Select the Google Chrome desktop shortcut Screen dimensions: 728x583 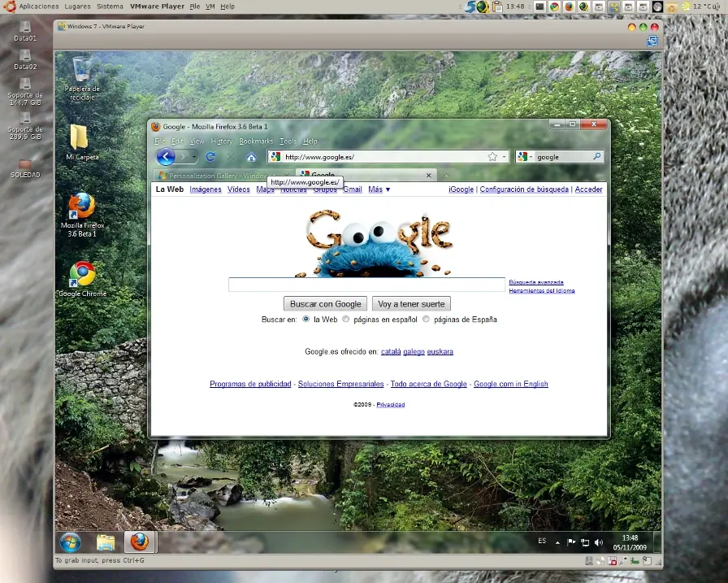[x=82, y=279]
